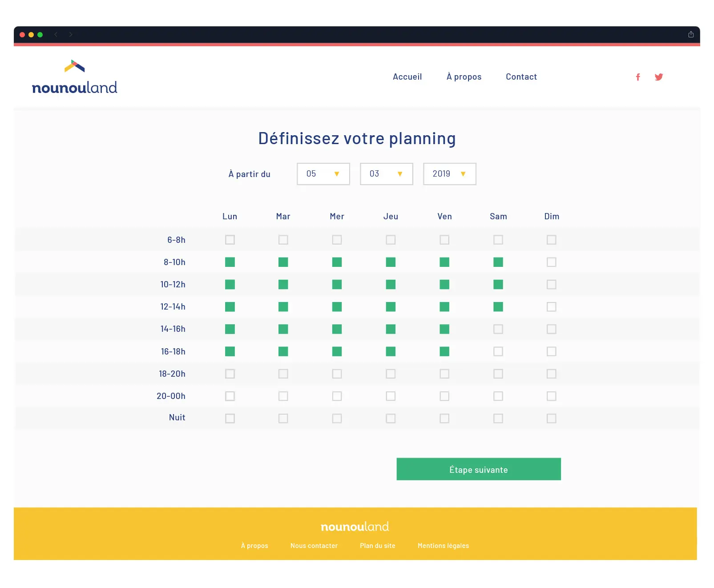714x588 pixels.
Task: Expand the month dropdown showing 03
Action: 386,174
